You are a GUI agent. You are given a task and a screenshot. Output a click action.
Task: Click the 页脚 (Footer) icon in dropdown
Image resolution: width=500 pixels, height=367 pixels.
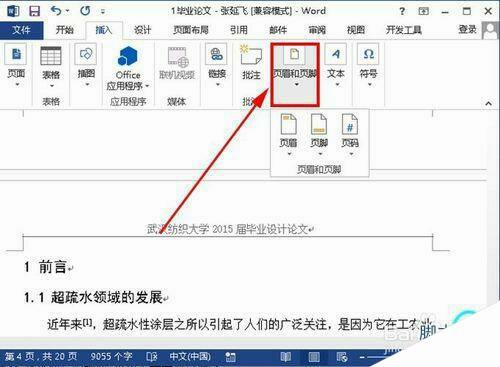(x=319, y=124)
